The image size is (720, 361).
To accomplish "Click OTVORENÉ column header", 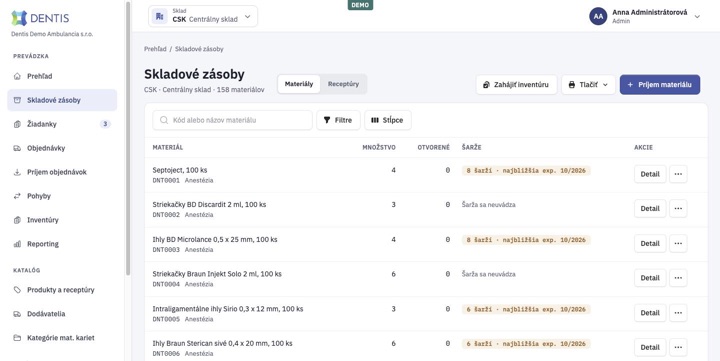I will point(433,147).
